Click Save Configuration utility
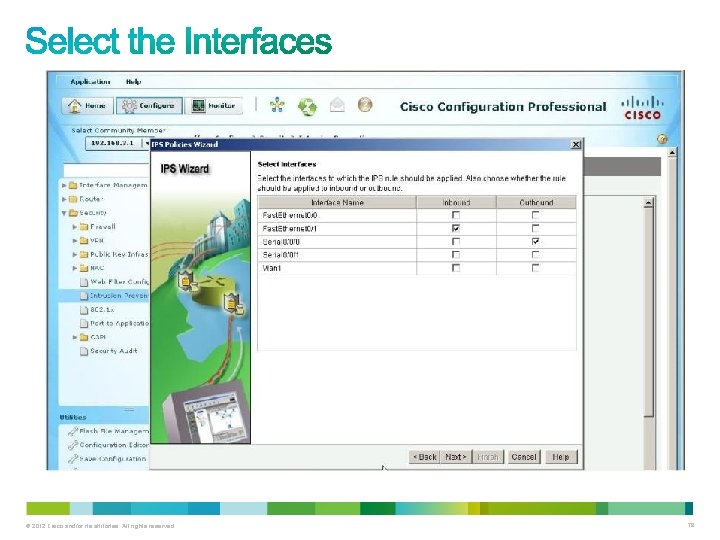Screen dimensions: 720x540 pos(107,459)
